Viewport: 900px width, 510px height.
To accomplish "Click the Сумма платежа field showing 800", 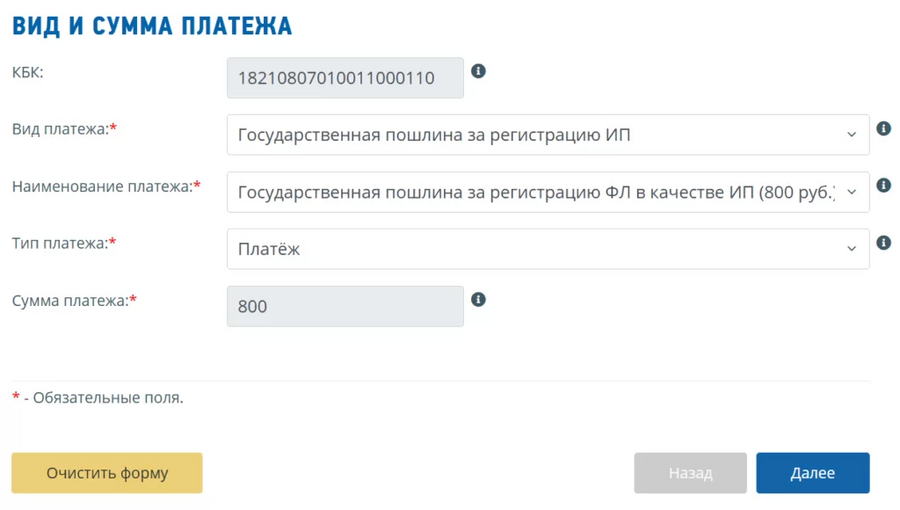I will coord(345,306).
